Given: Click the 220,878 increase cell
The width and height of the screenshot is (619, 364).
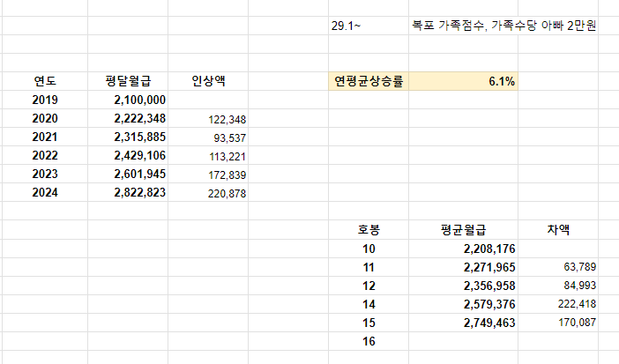Looking at the screenshot, I should coord(208,193).
